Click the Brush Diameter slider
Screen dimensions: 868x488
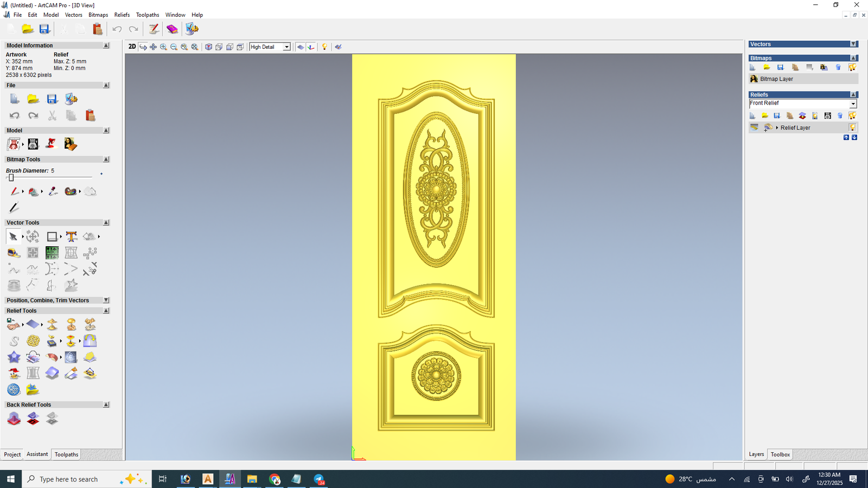click(x=11, y=178)
